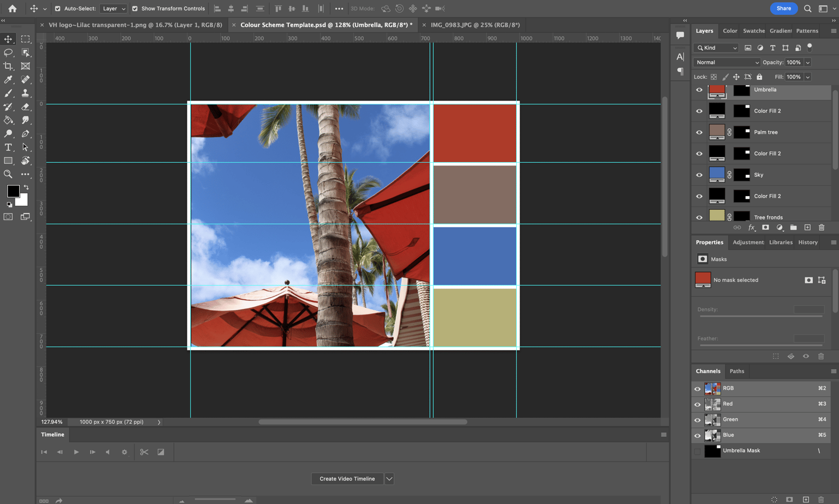Open the layer Kind filter dropdown
Screen dimensions: 839x504
pos(716,48)
